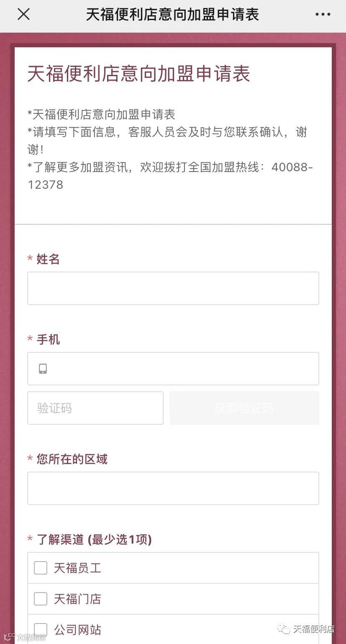Viewport: 346px width, 644px height.
Task: Click the 公司网站 option label text
Action: click(x=77, y=630)
